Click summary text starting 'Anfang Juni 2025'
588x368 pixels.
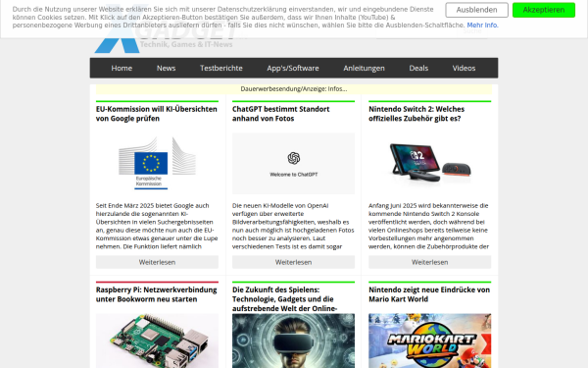tap(430, 226)
